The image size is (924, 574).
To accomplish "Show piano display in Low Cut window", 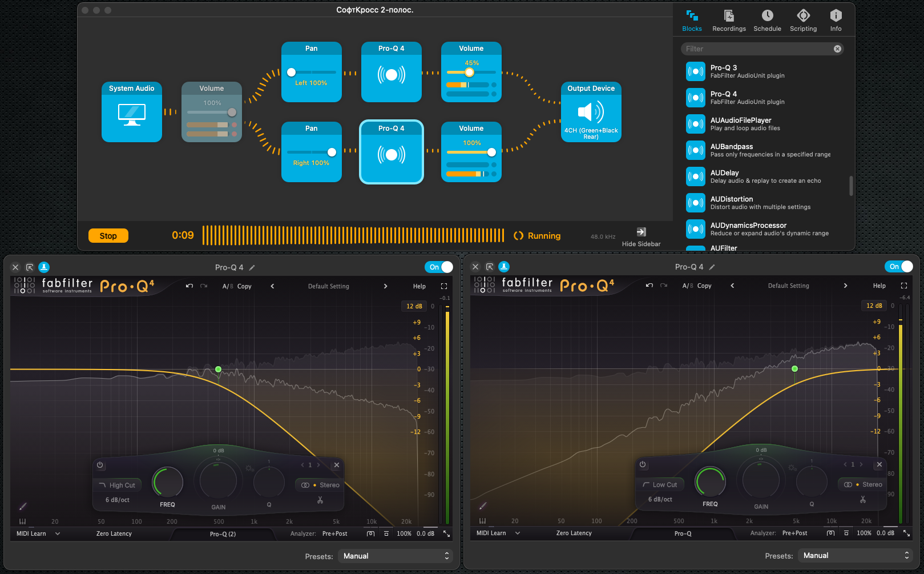I will 483,520.
